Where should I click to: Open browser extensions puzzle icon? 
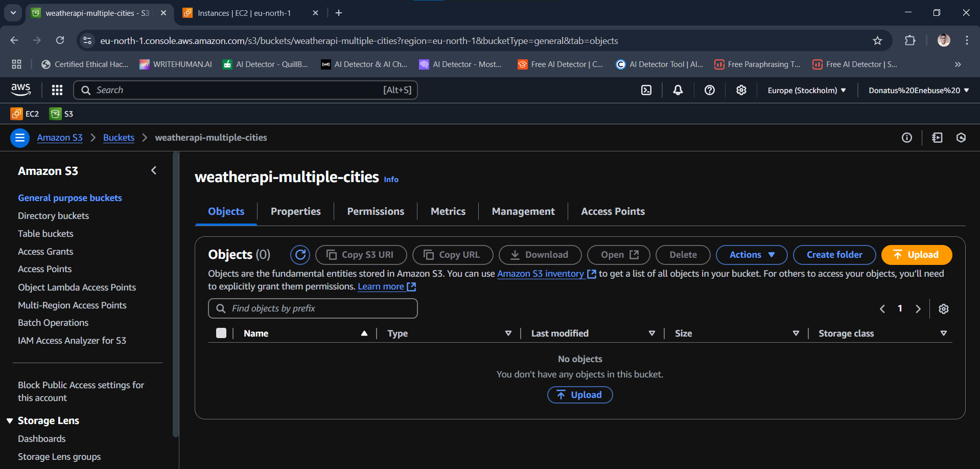[910, 40]
